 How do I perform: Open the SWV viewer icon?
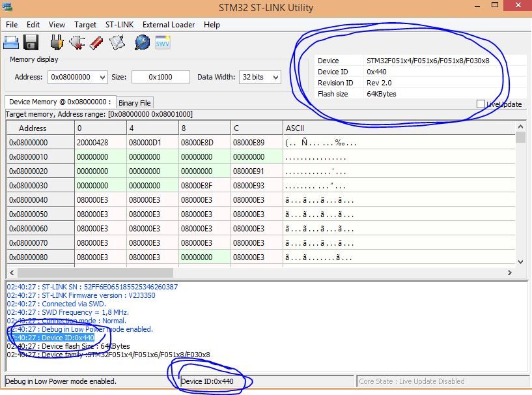click(163, 43)
